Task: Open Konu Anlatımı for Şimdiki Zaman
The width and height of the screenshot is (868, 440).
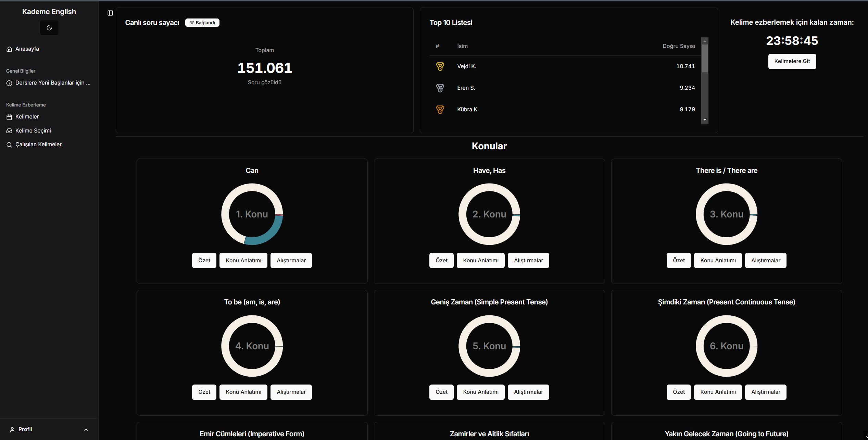Action: (x=718, y=392)
